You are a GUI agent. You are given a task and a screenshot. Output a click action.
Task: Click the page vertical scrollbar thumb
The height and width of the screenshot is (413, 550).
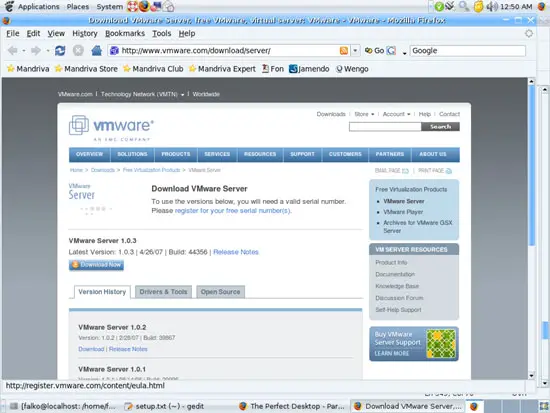click(x=531, y=165)
